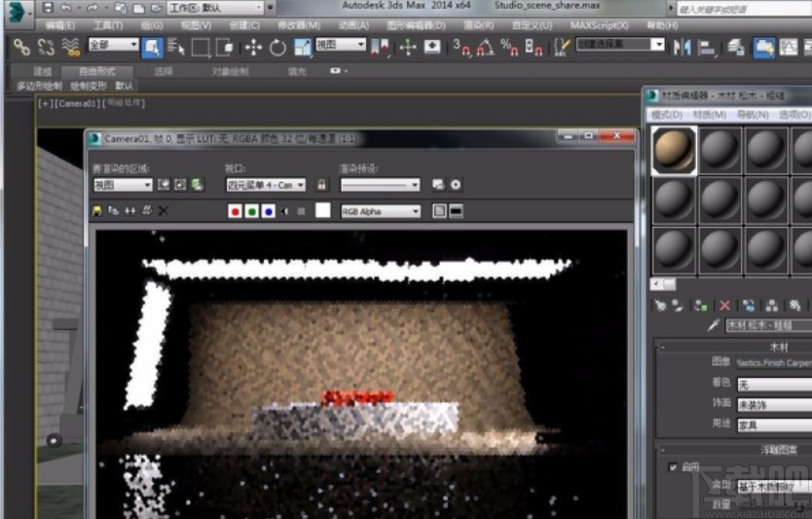The width and height of the screenshot is (812, 519).
Task: Open the render preset dropdown
Action: point(380,185)
